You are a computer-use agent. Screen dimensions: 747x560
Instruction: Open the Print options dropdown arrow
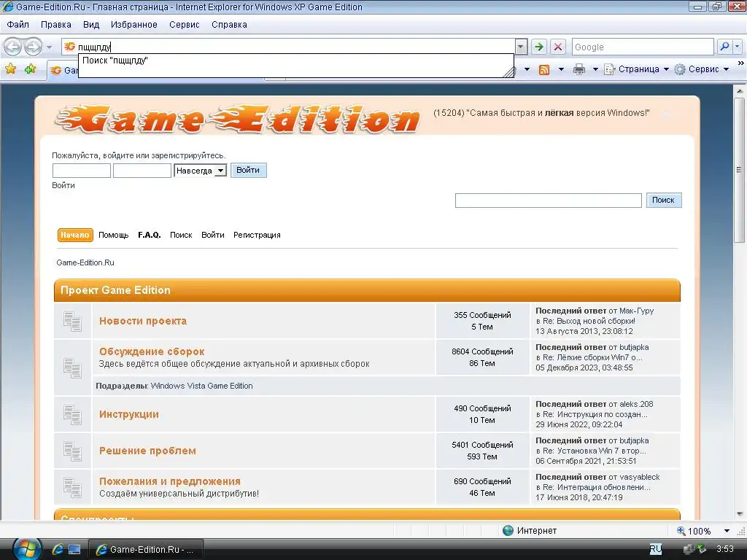[x=595, y=69]
